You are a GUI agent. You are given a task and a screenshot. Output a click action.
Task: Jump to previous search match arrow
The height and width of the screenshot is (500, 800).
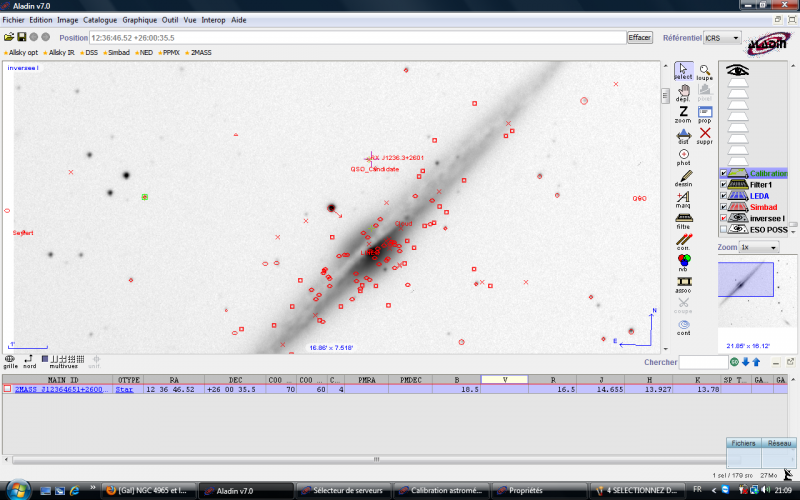756,362
